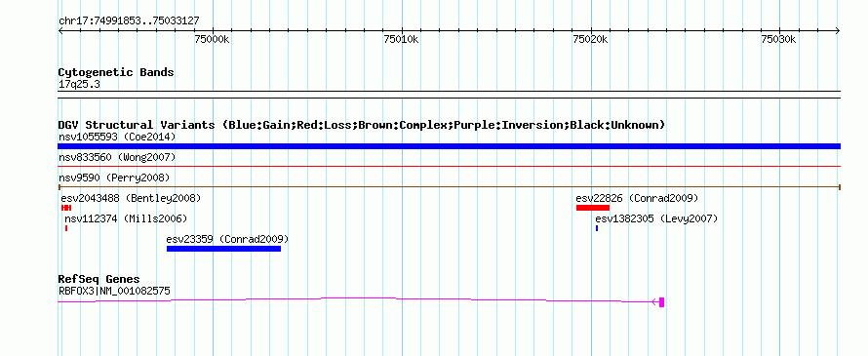Click the esv22826 (Conrad2009) label
Screen dimensions: 868x356
pos(637,198)
